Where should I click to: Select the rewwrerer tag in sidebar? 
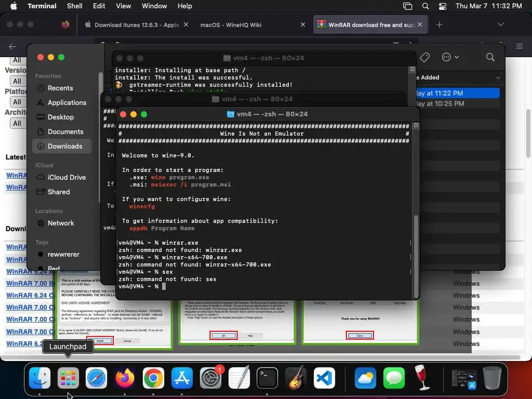click(62, 255)
